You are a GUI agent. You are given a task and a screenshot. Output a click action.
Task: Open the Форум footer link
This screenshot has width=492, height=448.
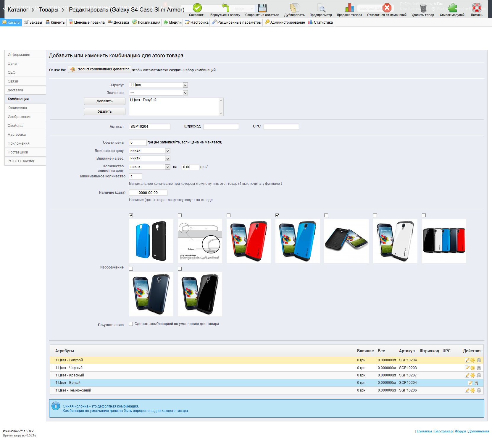460,431
